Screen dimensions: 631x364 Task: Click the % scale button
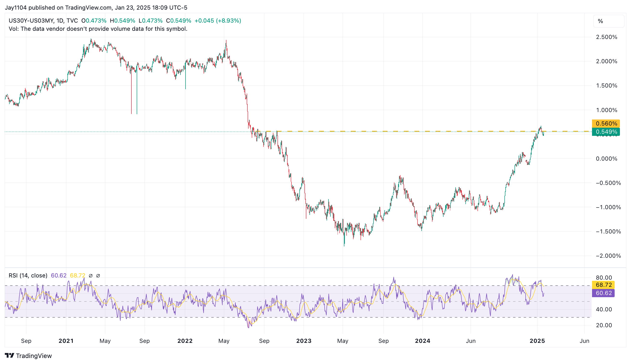[608, 21]
